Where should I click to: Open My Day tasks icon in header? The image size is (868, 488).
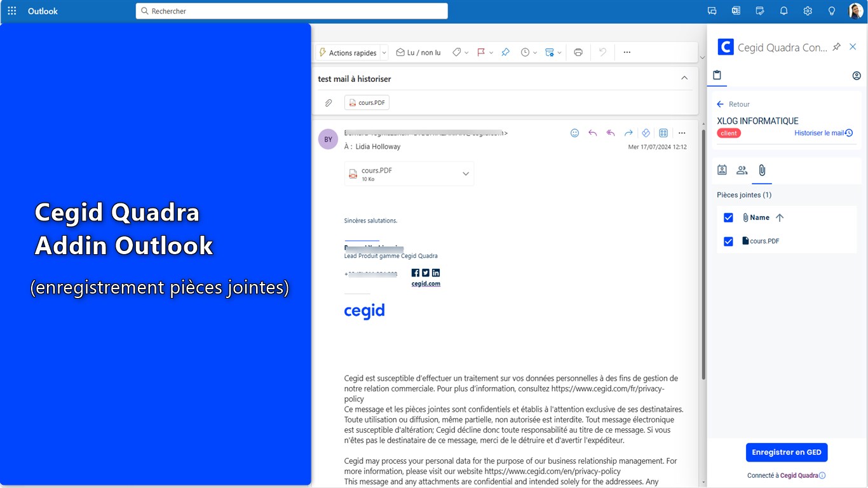coord(760,11)
